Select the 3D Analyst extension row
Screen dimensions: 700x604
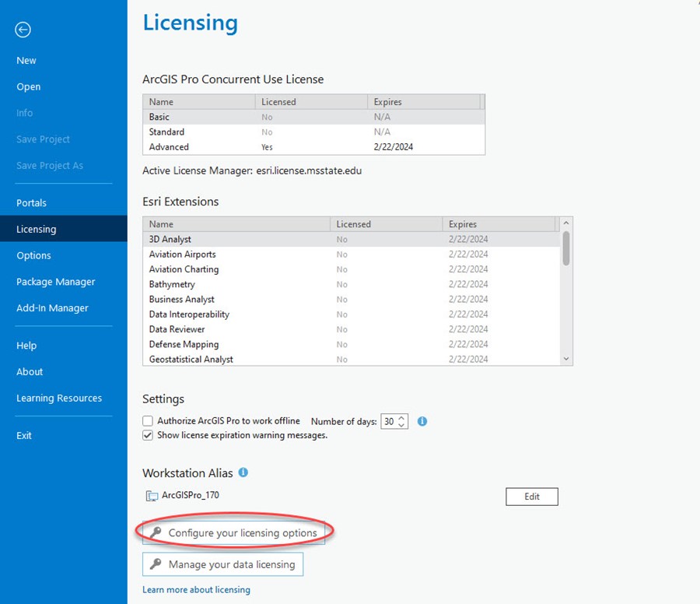pyautogui.click(x=352, y=240)
